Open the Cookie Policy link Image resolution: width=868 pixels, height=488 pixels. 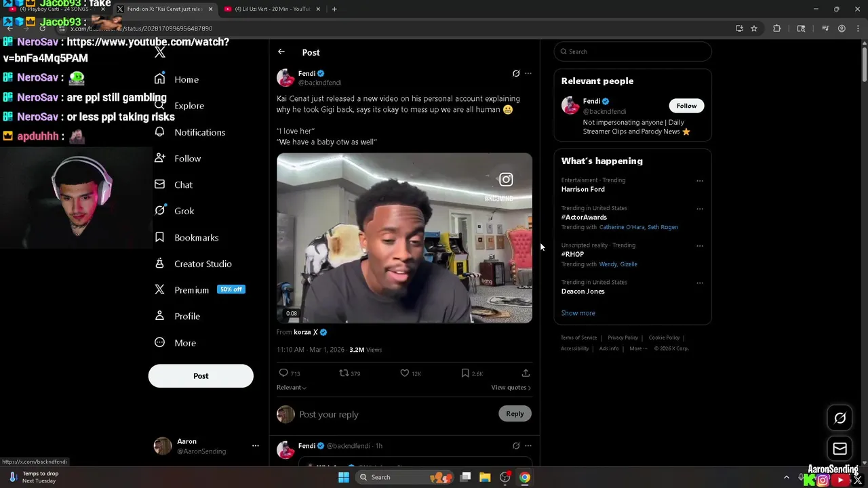[x=664, y=338]
